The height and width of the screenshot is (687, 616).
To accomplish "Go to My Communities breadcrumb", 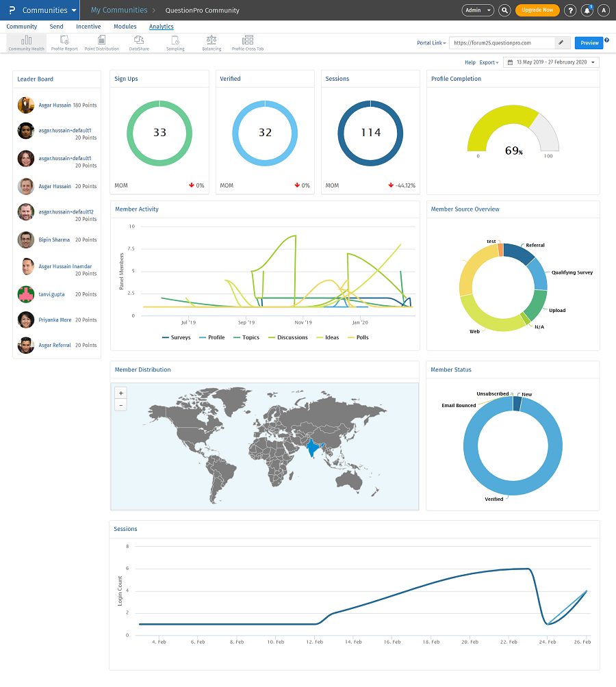I will click(x=119, y=10).
